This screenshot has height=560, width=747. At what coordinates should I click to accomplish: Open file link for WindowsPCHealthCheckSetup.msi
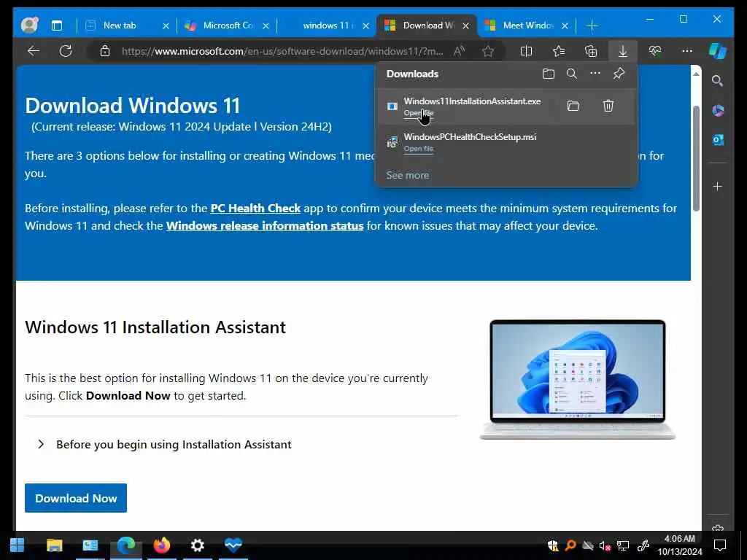(418, 149)
